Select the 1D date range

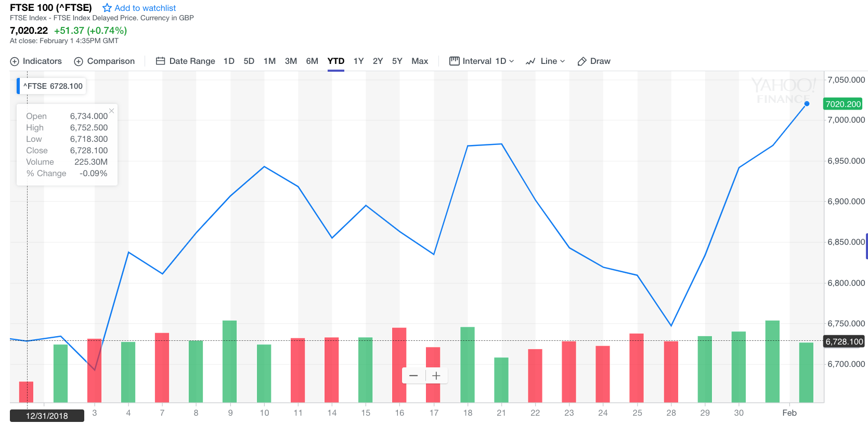pos(229,61)
